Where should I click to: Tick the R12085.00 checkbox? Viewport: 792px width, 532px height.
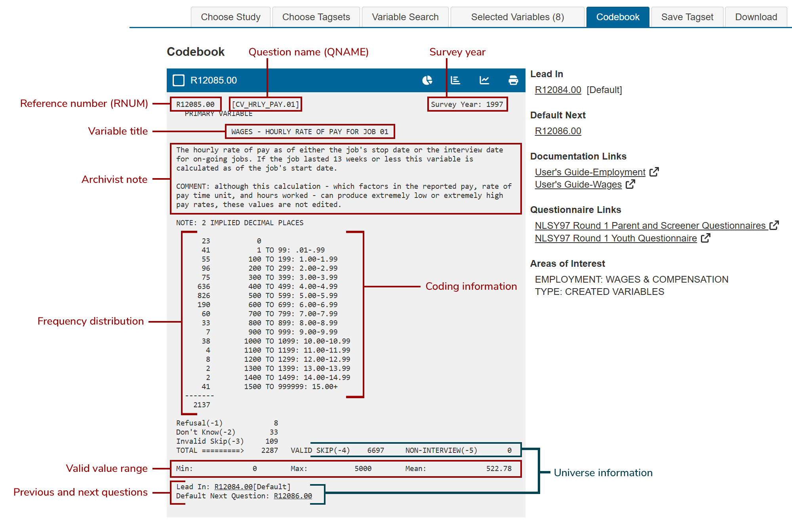click(x=179, y=80)
